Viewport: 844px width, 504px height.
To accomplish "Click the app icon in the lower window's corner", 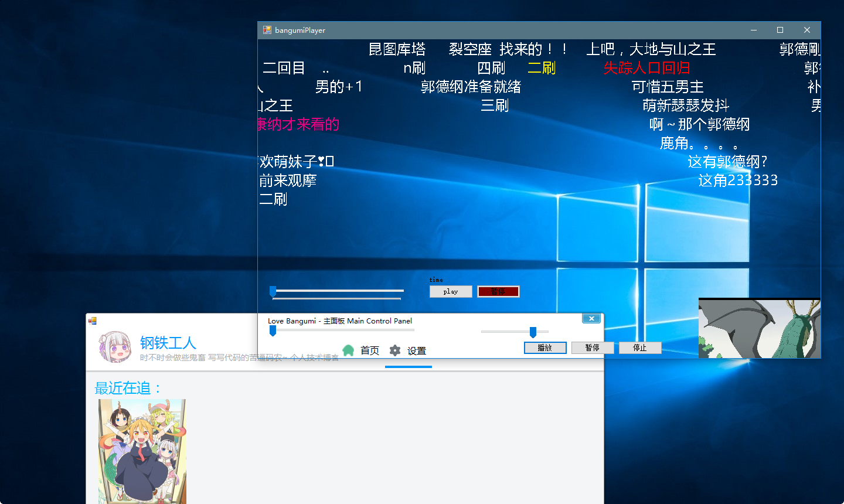I will pos(93,321).
